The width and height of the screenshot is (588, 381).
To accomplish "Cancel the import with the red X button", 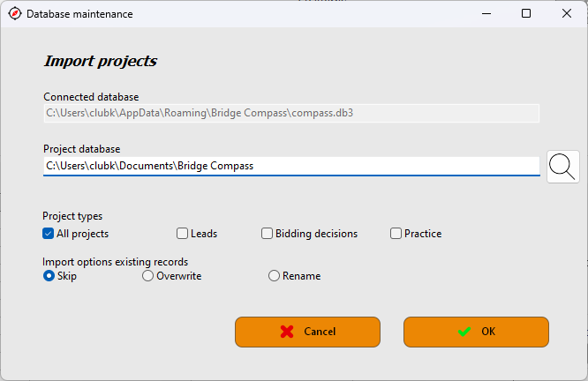I will point(307,332).
